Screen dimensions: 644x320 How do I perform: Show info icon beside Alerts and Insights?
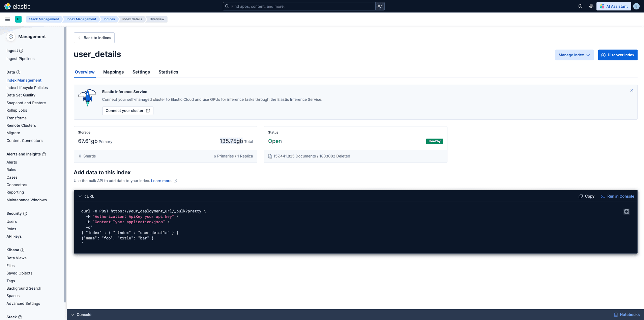[x=44, y=154]
